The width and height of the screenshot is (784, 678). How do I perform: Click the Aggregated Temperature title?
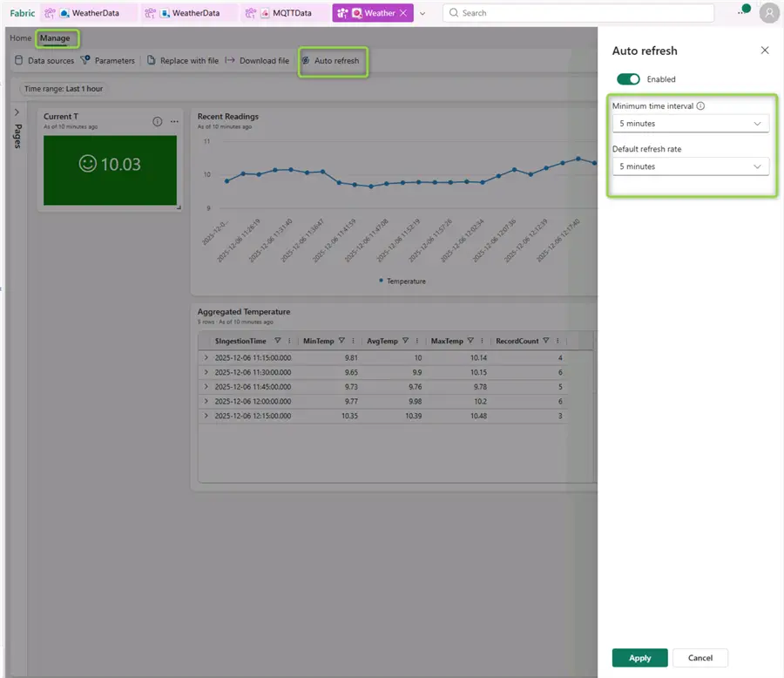click(244, 312)
